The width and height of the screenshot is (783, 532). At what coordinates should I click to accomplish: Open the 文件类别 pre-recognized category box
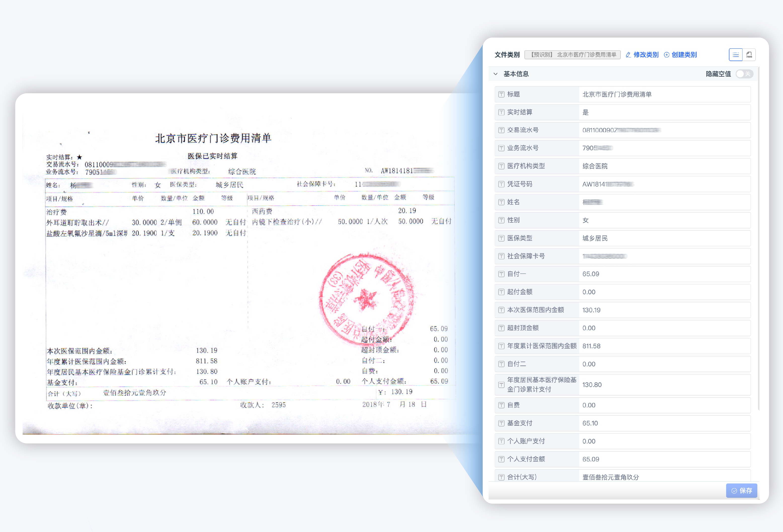pyautogui.click(x=572, y=55)
